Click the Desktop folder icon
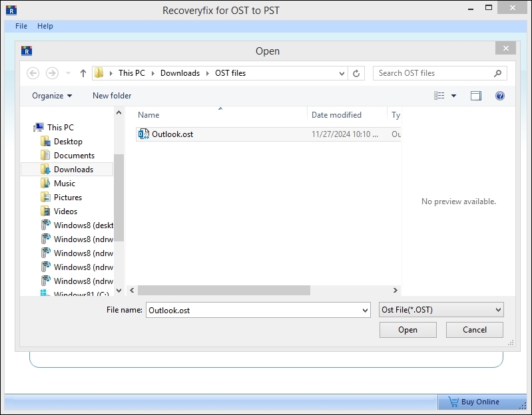Viewport: 532px width, 415px height. click(x=45, y=142)
